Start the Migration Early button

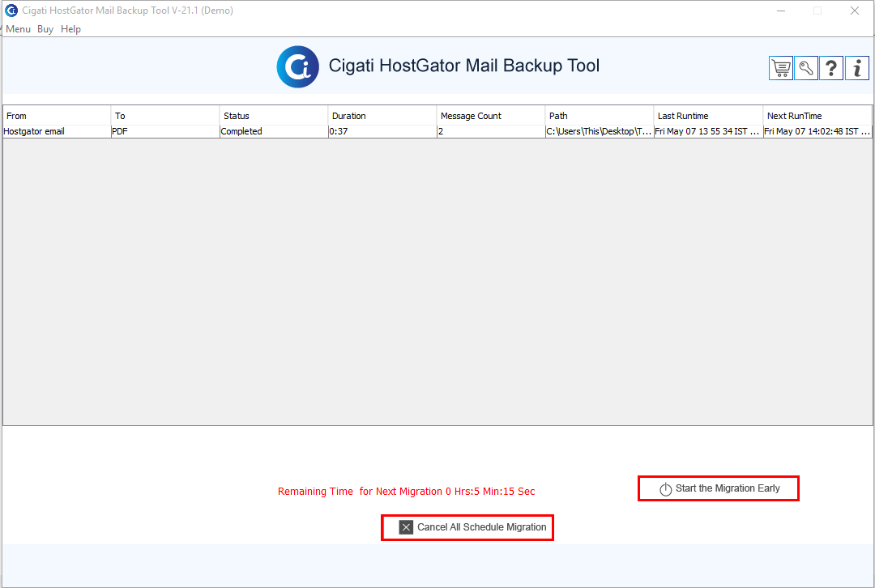(718, 488)
